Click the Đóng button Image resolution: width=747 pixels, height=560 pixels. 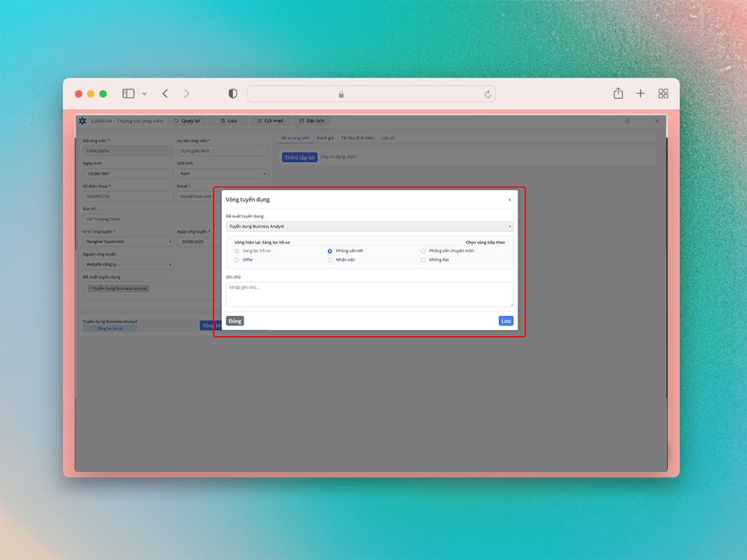click(x=235, y=321)
